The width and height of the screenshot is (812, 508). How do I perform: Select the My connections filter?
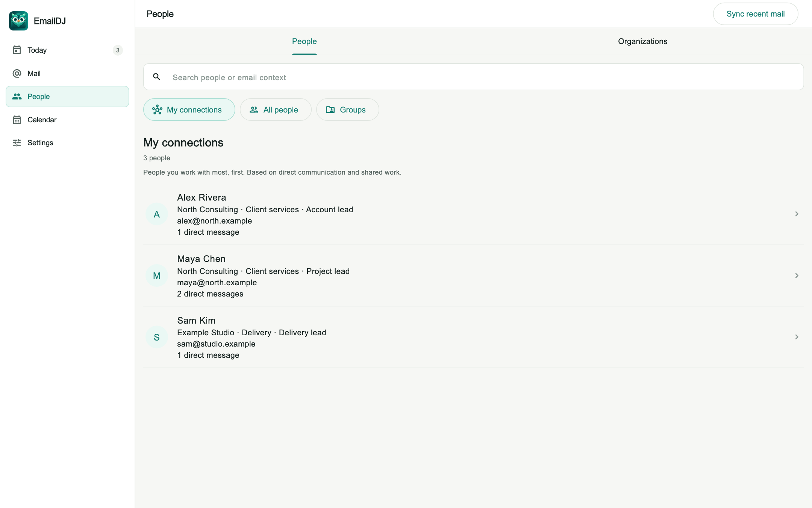pyautogui.click(x=189, y=110)
